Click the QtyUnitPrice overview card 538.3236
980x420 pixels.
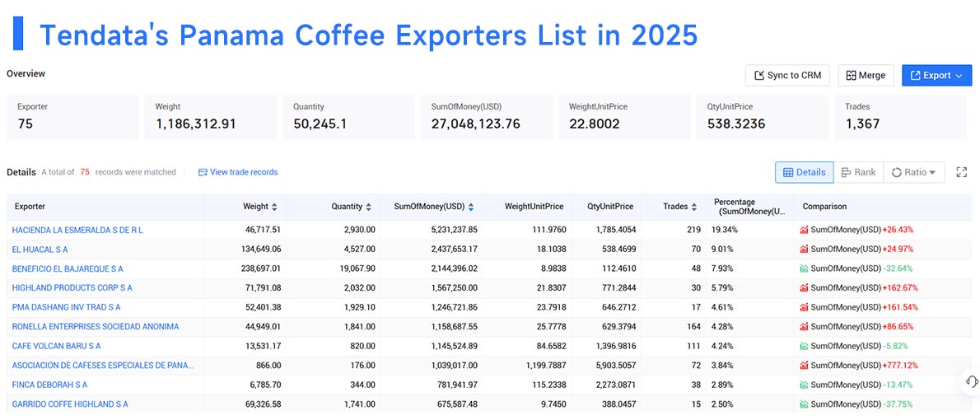(763, 118)
